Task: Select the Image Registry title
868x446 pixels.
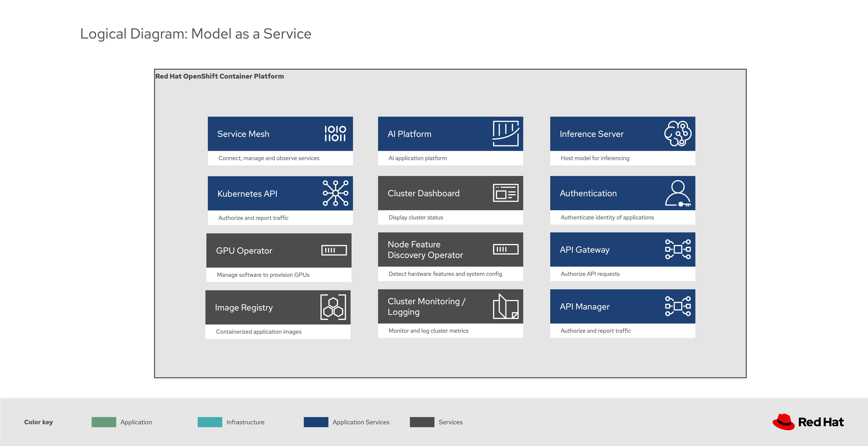Action: (244, 308)
